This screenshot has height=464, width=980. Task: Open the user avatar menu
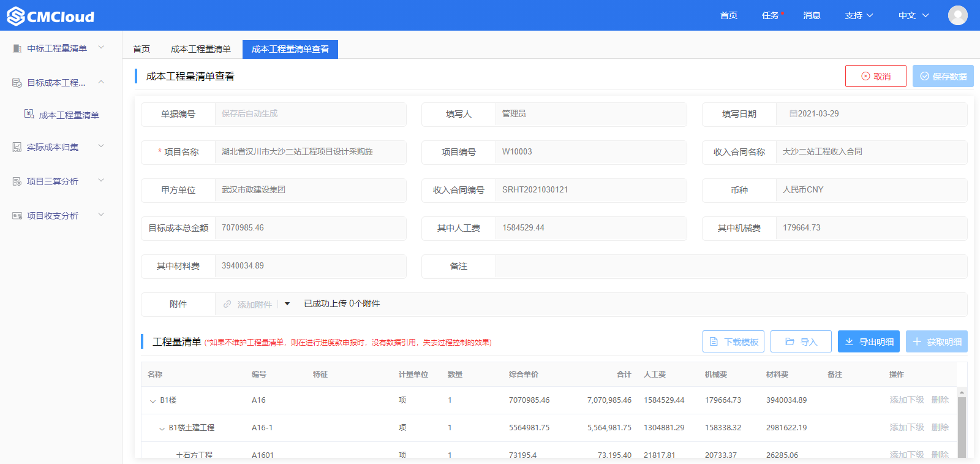tap(958, 15)
